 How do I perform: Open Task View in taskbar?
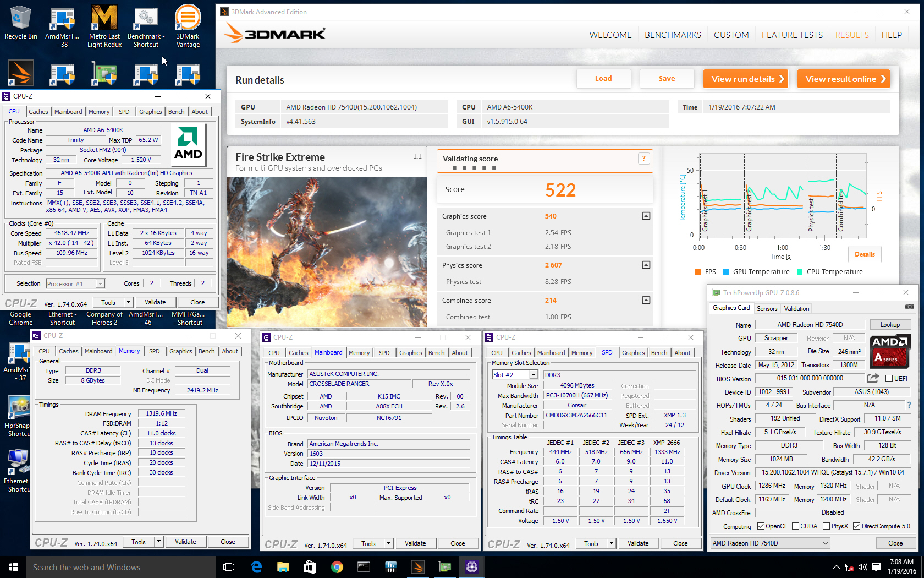pyautogui.click(x=229, y=567)
